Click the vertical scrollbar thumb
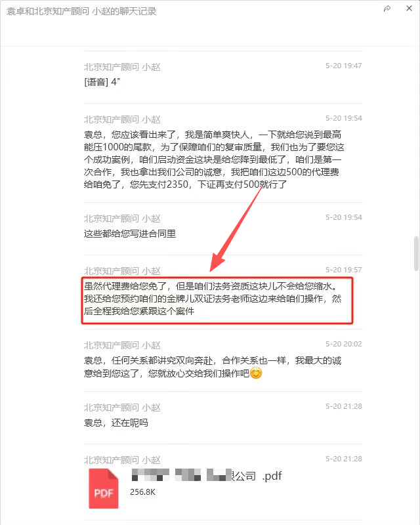Image resolution: width=420 pixels, height=525 pixels. click(x=416, y=253)
